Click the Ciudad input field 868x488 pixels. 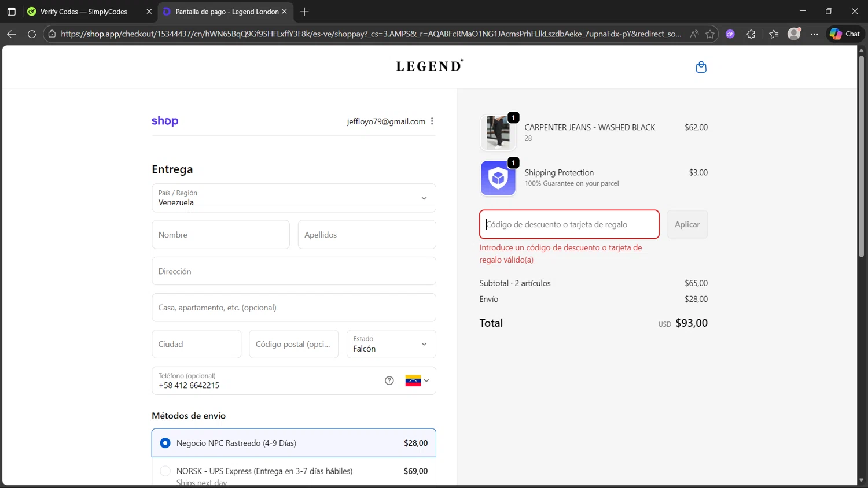(x=196, y=344)
